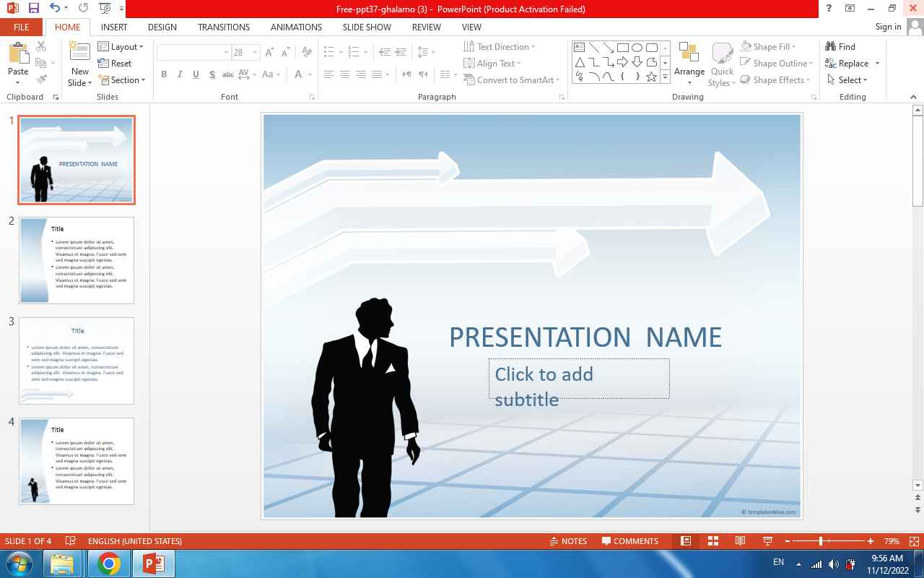Launch PowerPoint from the Windows taskbar

point(154,564)
